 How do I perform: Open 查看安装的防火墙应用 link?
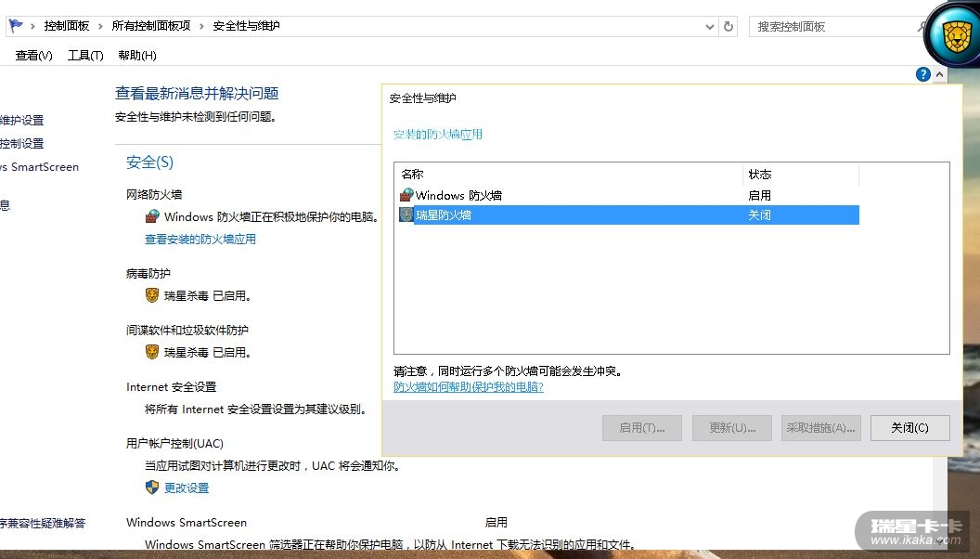click(200, 239)
